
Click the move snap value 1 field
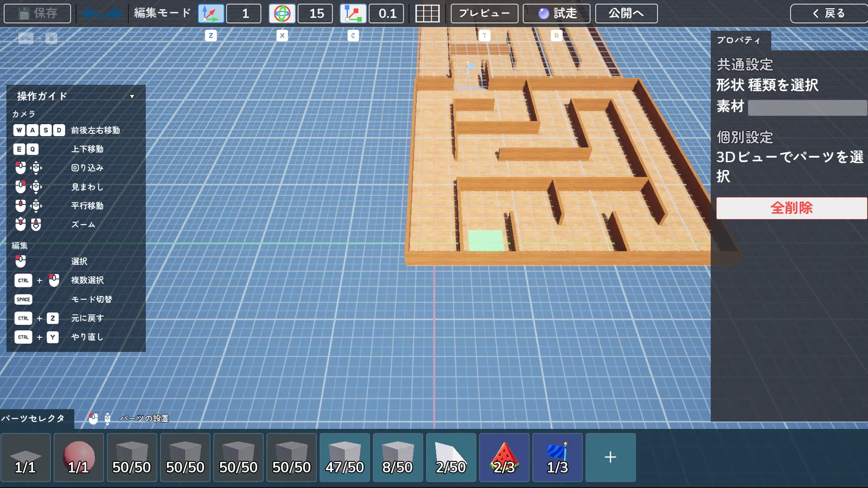click(x=244, y=13)
